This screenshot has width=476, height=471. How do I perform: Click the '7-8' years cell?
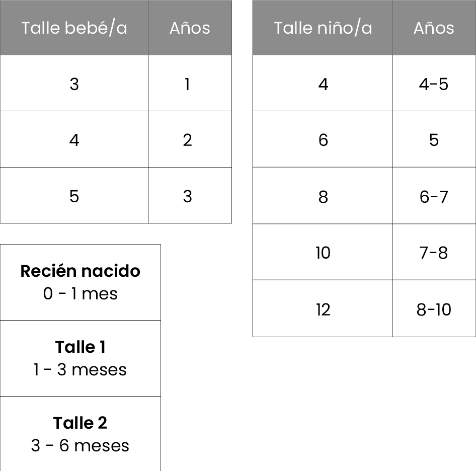[x=434, y=252]
